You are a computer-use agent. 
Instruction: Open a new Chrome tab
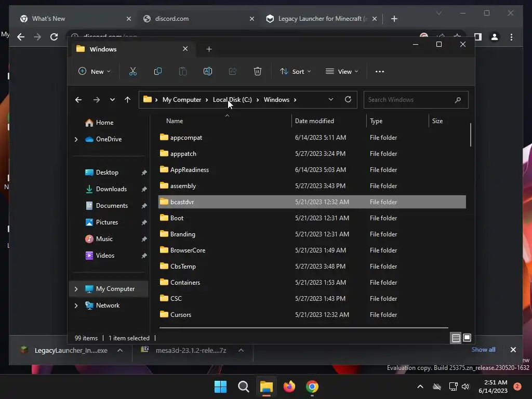[x=394, y=19]
